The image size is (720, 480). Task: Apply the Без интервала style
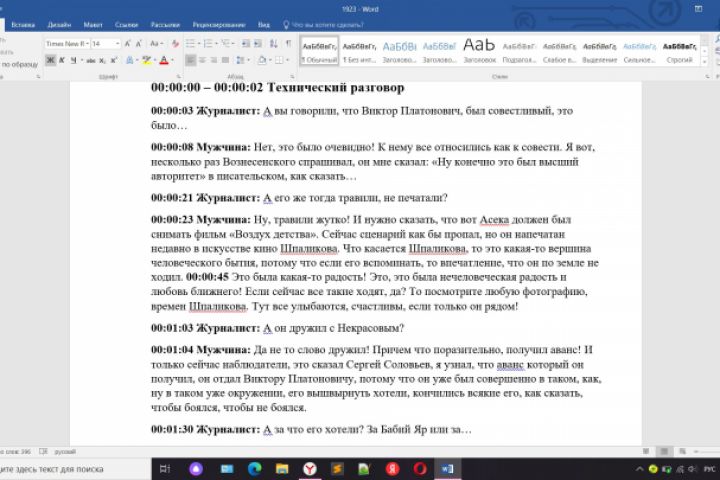point(359,51)
